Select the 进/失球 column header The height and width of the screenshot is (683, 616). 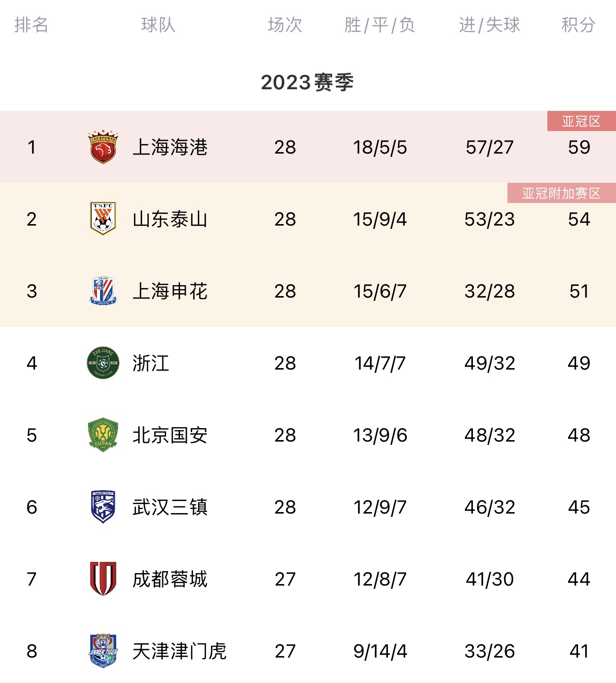click(489, 25)
